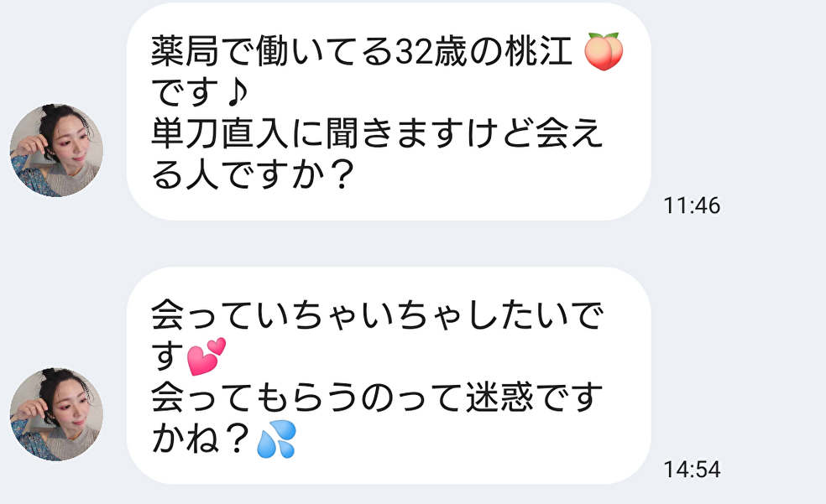Click the 14:54 timestamp
Screen dimensions: 826x504
691,470
